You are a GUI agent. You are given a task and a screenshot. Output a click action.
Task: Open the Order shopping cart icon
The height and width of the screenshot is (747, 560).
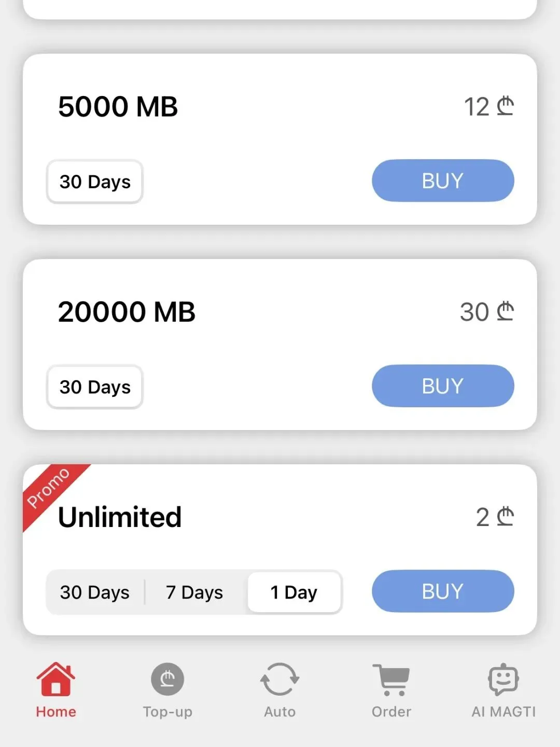pyautogui.click(x=391, y=680)
